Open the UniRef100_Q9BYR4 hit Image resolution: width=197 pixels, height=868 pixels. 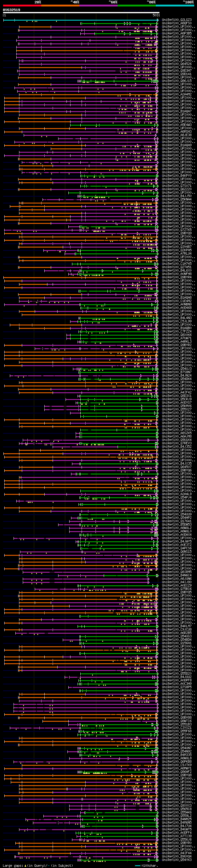coord(176,277)
